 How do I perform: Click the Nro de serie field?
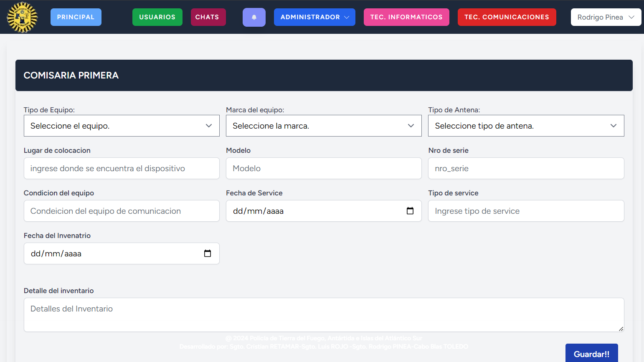526,168
